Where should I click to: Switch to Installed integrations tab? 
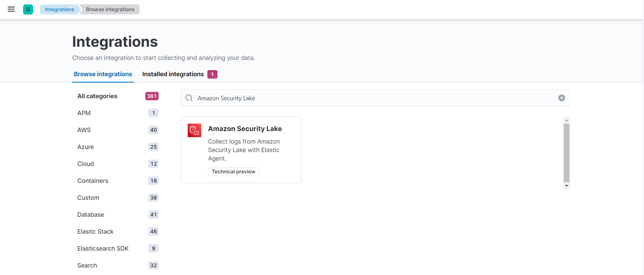pos(173,74)
